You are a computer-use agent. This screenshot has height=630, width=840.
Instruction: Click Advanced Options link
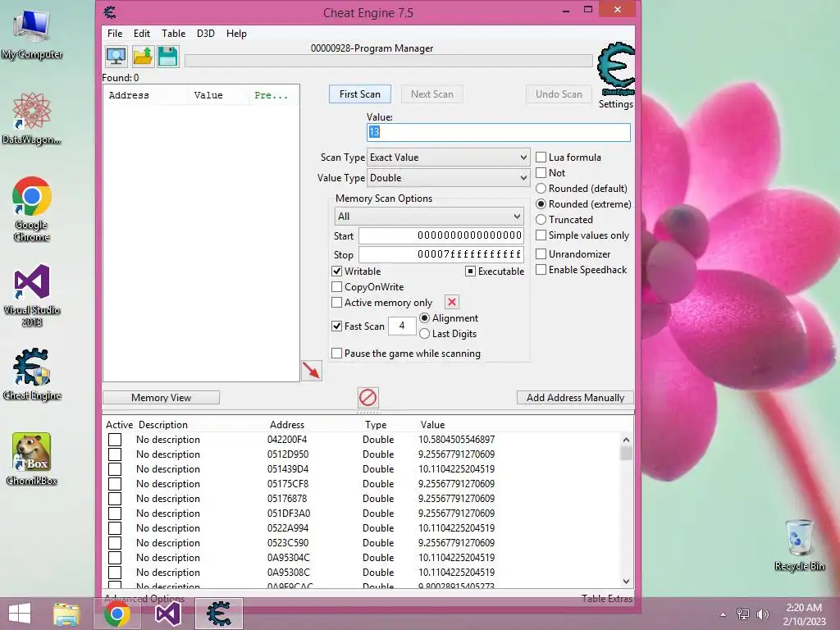click(144, 598)
